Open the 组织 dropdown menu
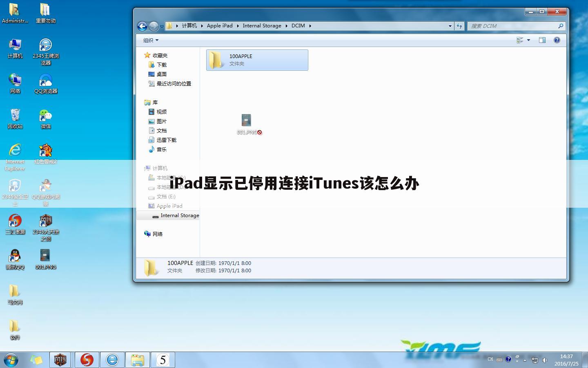588x368 pixels. (x=151, y=40)
